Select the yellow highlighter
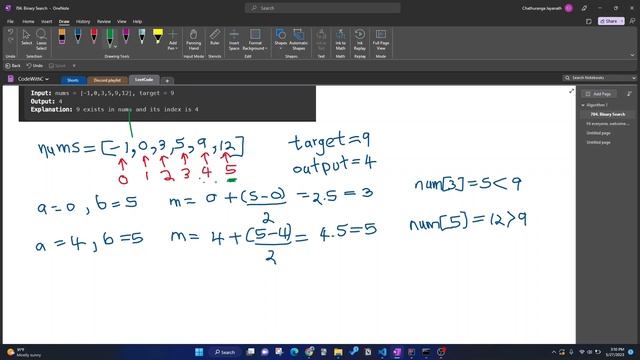 158,36
